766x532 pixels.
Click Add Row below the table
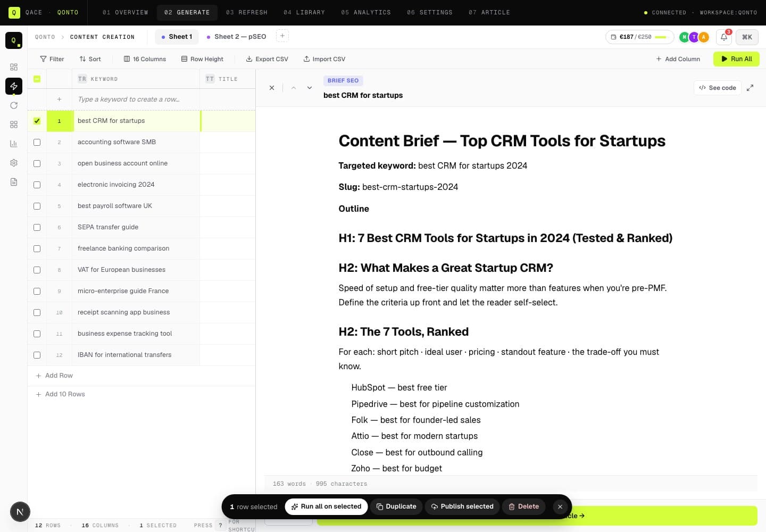coord(54,376)
